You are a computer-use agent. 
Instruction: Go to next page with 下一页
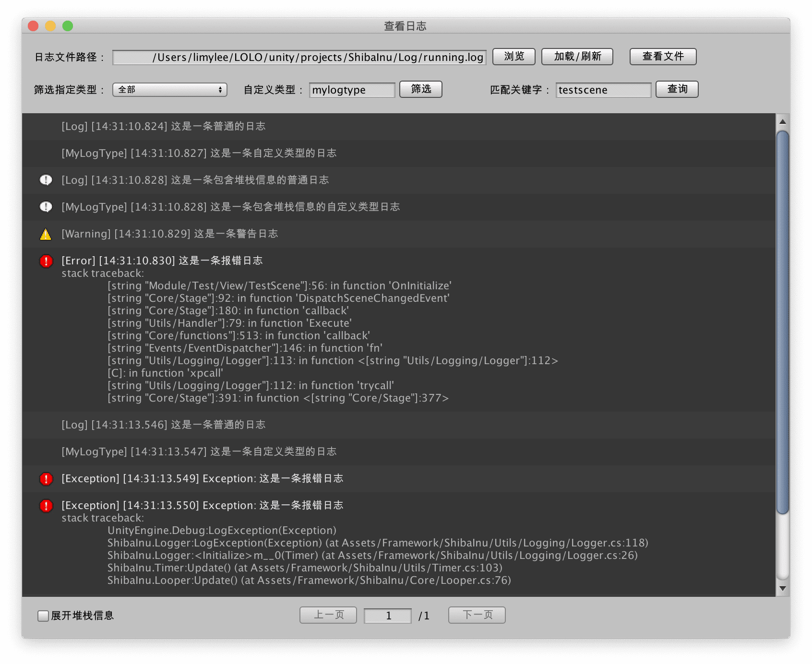tap(477, 615)
